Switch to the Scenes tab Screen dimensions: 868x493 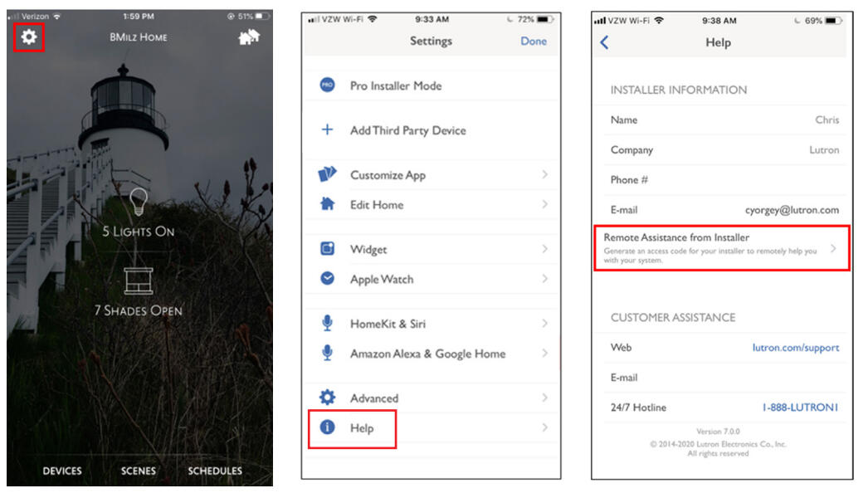click(139, 471)
